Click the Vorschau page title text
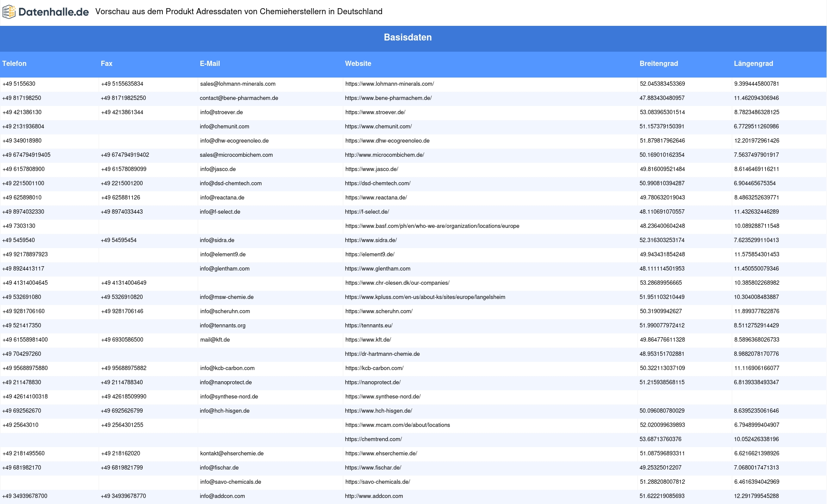 (x=239, y=12)
